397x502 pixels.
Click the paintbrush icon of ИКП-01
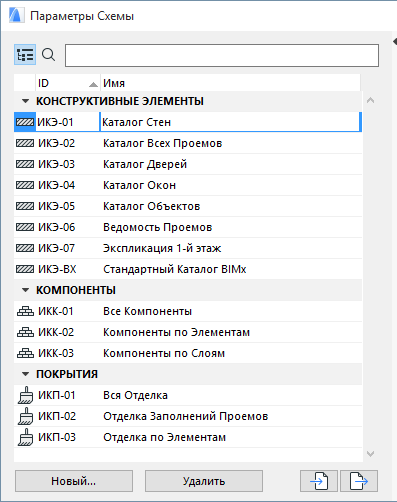coord(25,395)
